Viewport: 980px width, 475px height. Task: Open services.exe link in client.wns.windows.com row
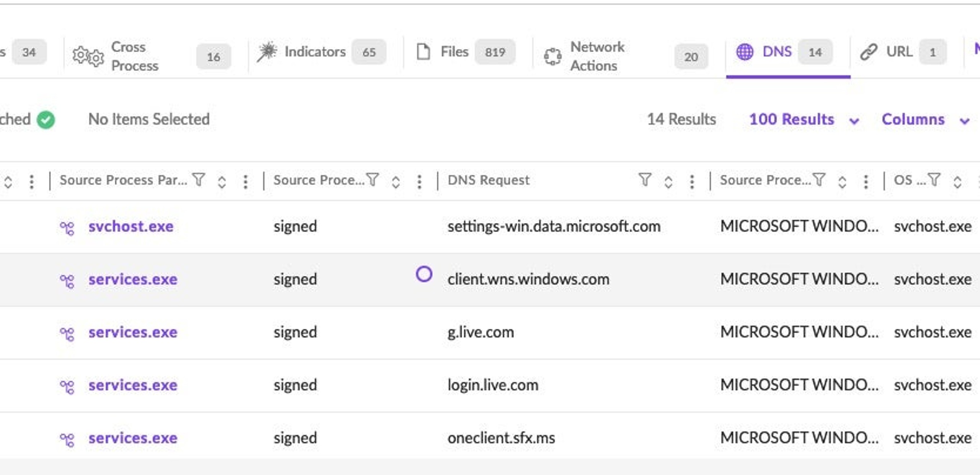tap(133, 279)
